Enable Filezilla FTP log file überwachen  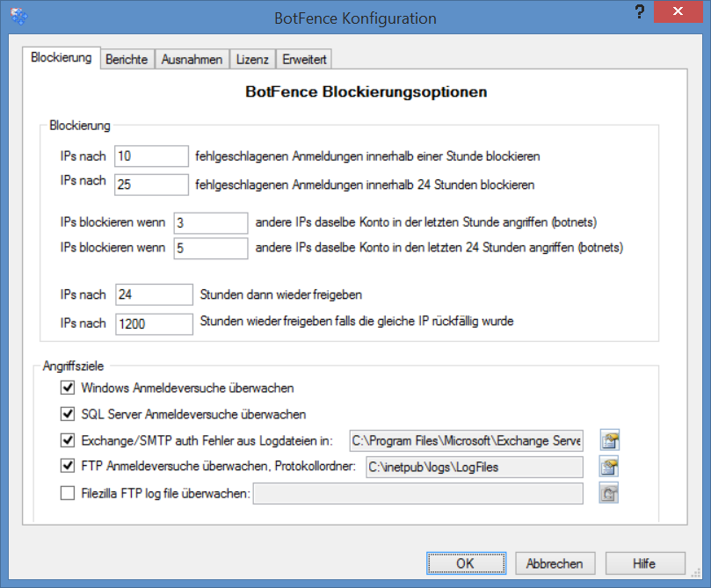pyautogui.click(x=68, y=493)
